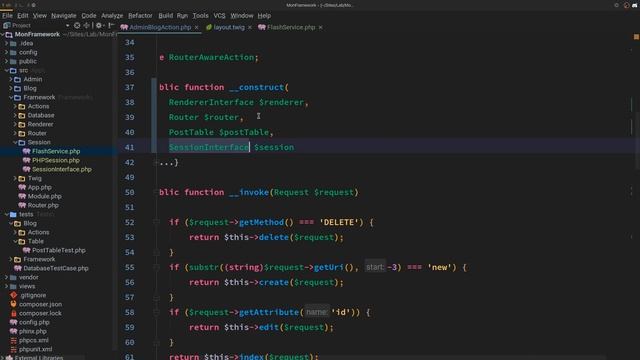Click the white tray icon at far top right
The height and width of the screenshot is (360, 640).
(635, 5)
